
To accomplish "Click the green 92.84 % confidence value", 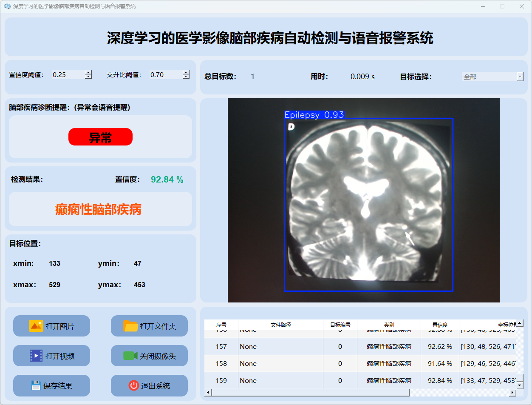I will point(167,180).
